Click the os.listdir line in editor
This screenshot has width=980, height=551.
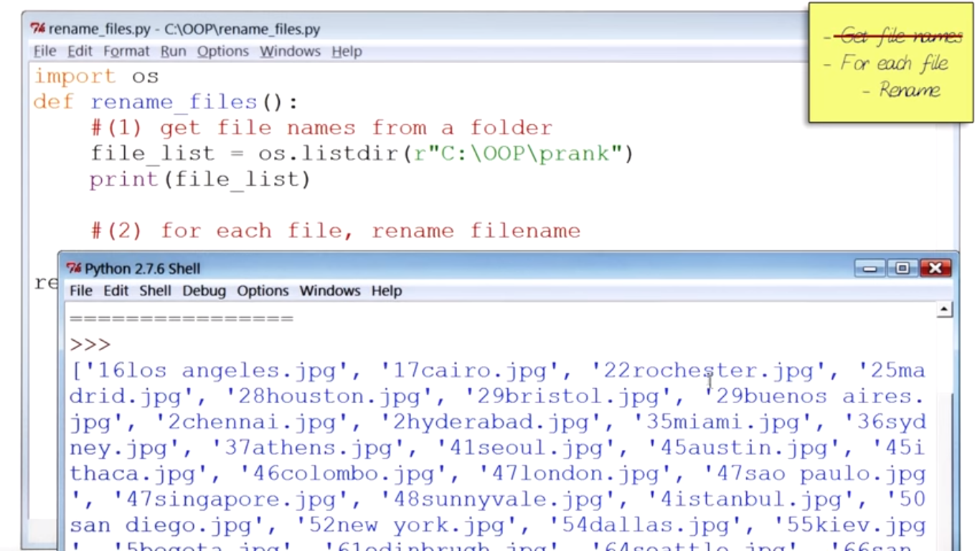362,154
